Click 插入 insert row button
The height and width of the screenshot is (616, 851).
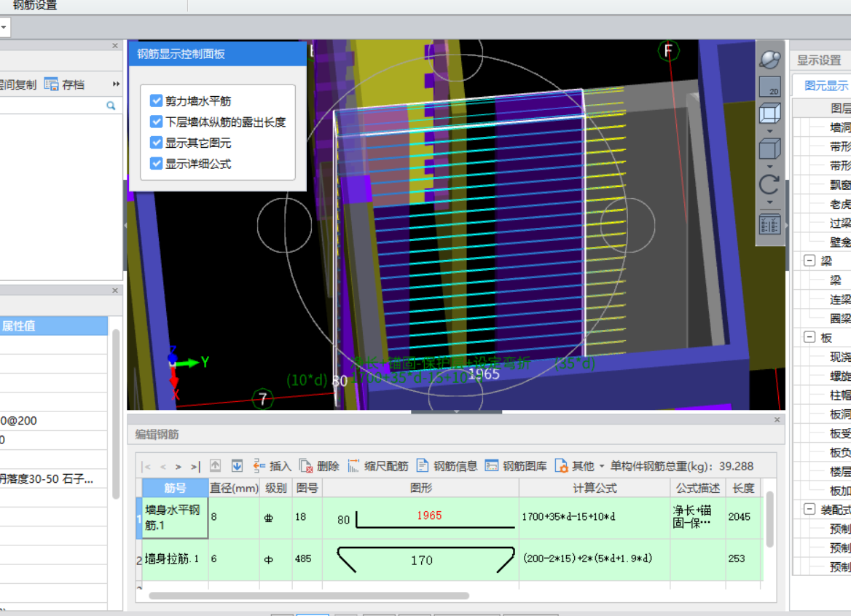272,466
